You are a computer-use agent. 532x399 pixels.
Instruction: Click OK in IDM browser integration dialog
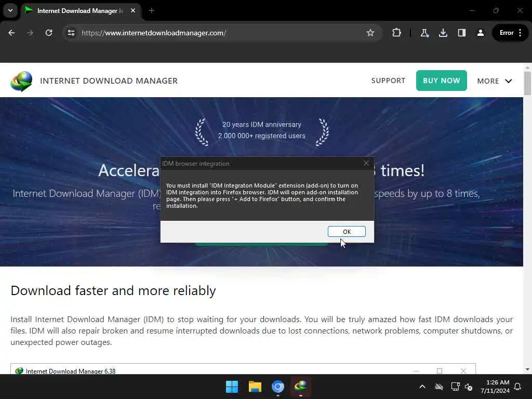[x=347, y=231]
